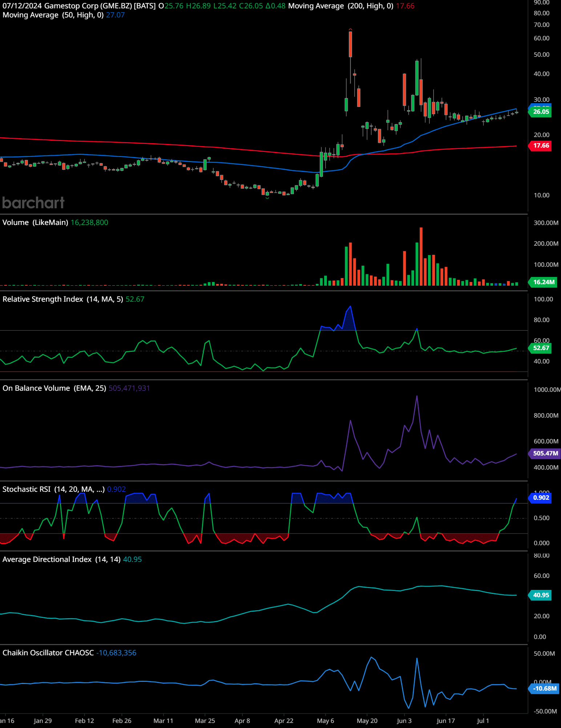Click the 70.00 price axis label

541,25
